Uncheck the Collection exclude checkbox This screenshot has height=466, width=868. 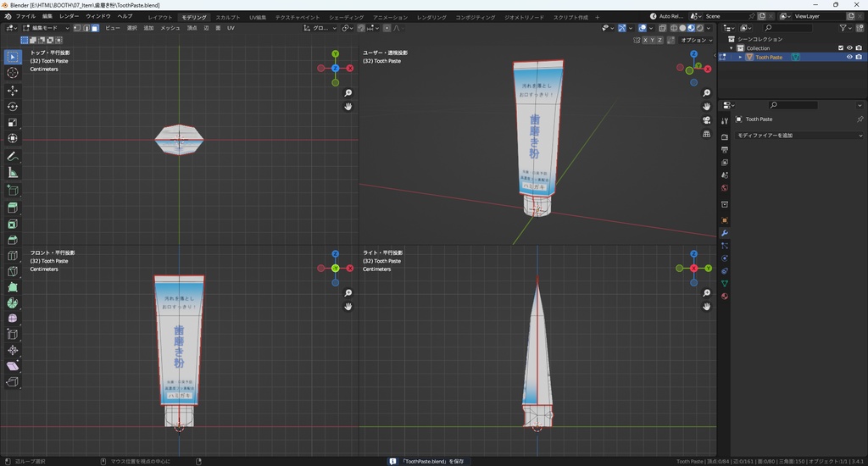[x=841, y=48]
